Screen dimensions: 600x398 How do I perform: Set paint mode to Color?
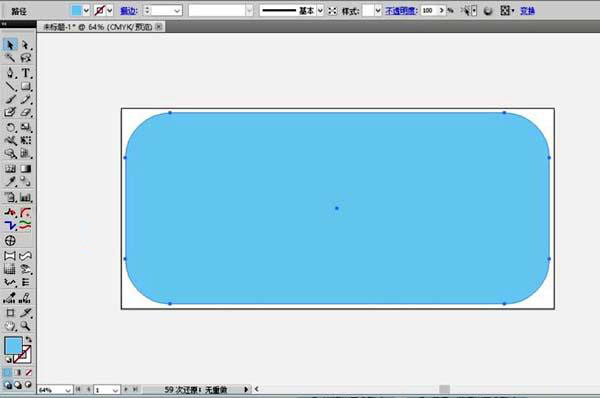[7, 372]
